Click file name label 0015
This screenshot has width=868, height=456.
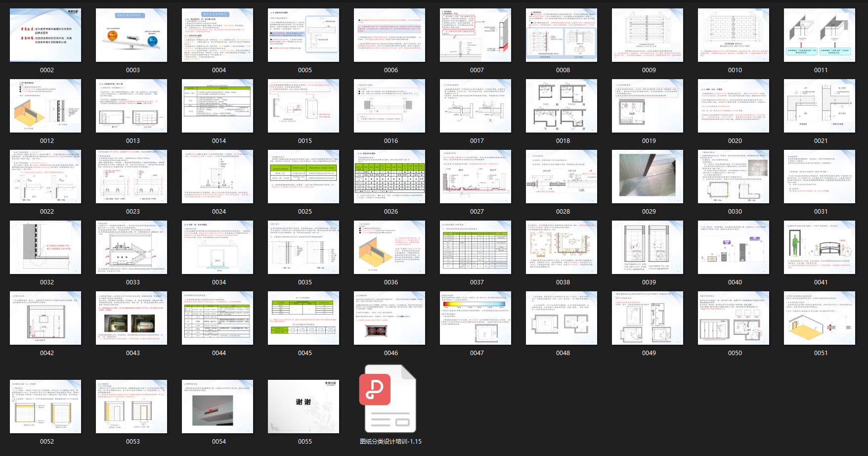click(305, 141)
